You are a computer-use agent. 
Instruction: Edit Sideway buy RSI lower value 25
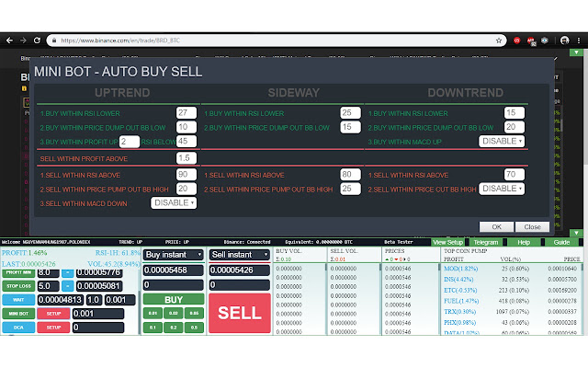(350, 112)
